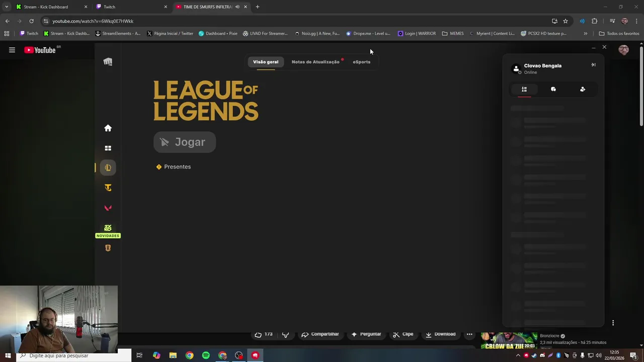Select League of Legends icon in sidebar
Screen dimensions: 644x362
click(108, 168)
